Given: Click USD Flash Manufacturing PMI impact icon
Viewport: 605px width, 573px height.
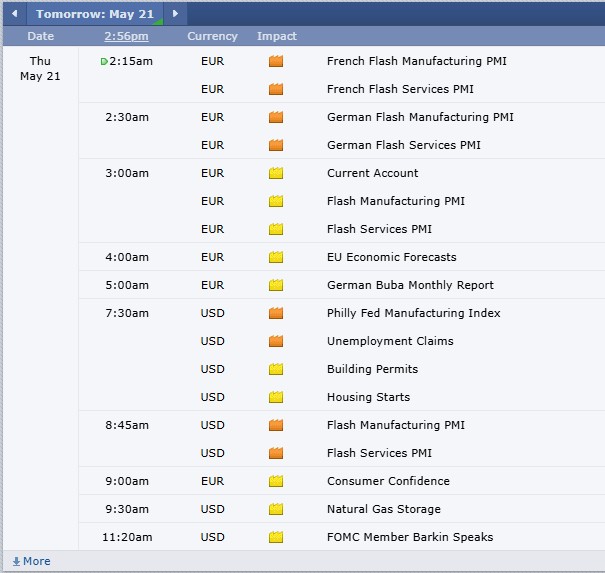Looking at the screenshot, I should (276, 425).
